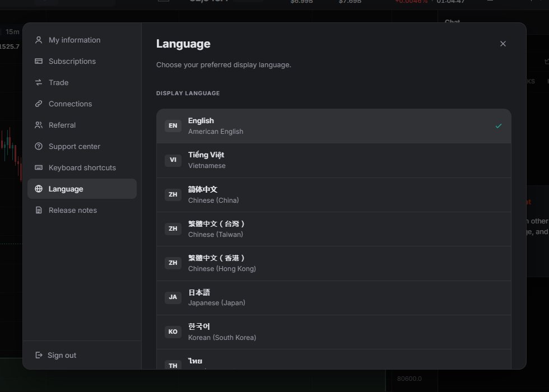The width and height of the screenshot is (549, 392).
Task: Click the 'American English' subtitle text
Action: pos(216,132)
